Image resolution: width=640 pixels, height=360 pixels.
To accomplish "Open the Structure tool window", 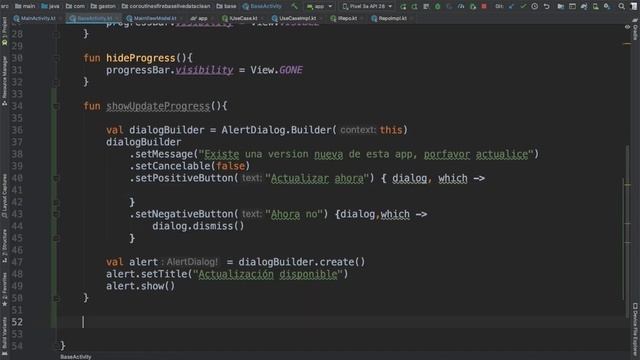I will point(4,245).
